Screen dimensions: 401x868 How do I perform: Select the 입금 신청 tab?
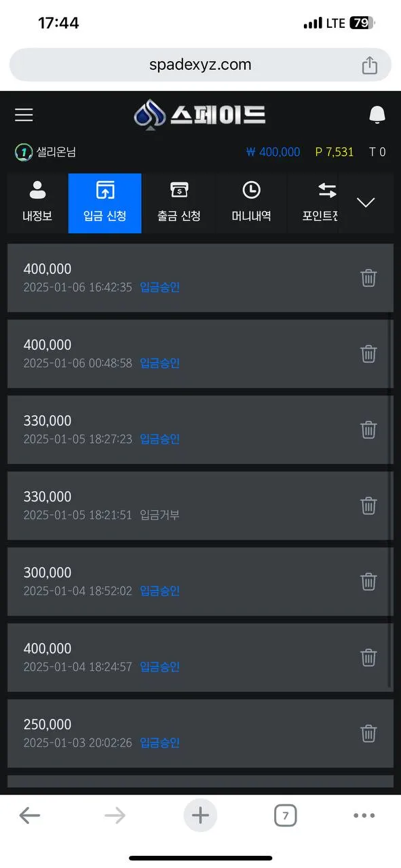tap(105, 203)
